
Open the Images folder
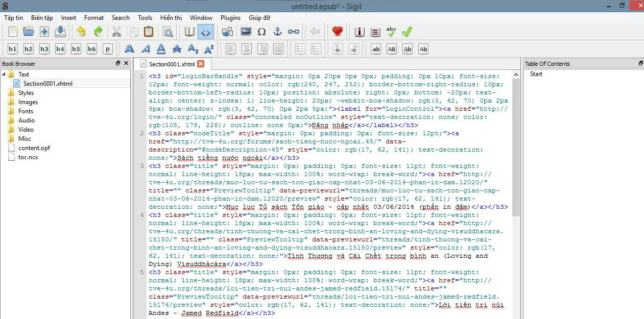coord(28,102)
